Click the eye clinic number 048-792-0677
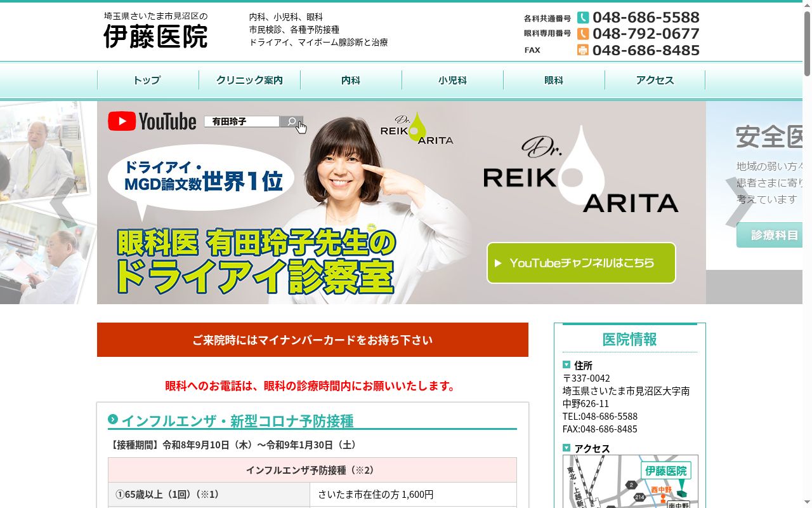 [x=646, y=34]
